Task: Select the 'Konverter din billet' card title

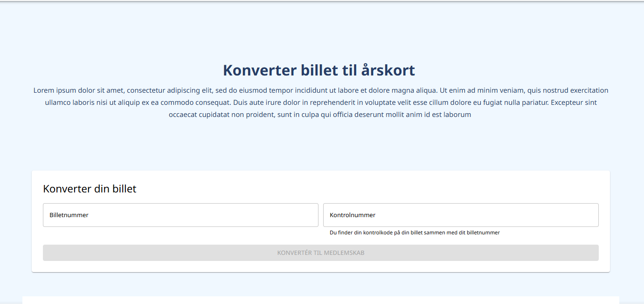Action: 90,189
